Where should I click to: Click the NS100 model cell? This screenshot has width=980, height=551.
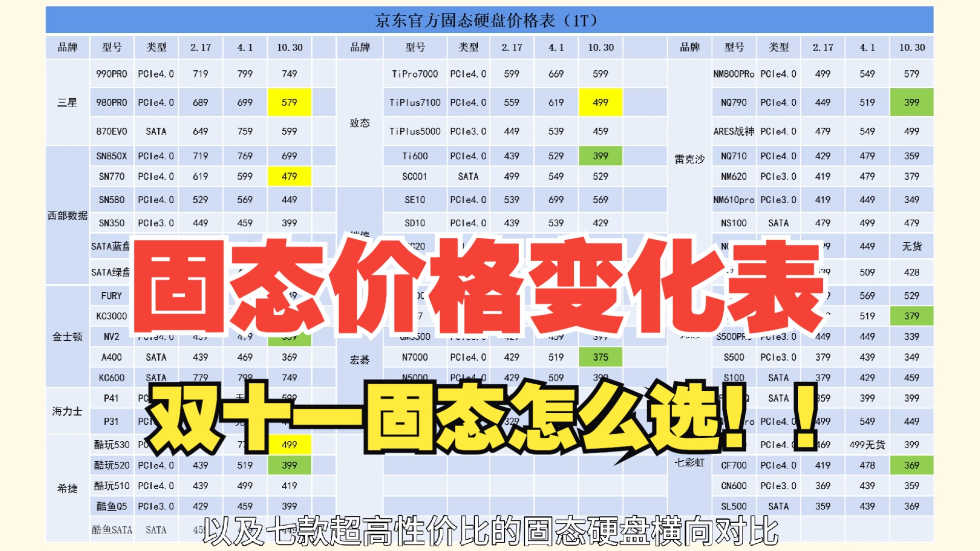734,223
